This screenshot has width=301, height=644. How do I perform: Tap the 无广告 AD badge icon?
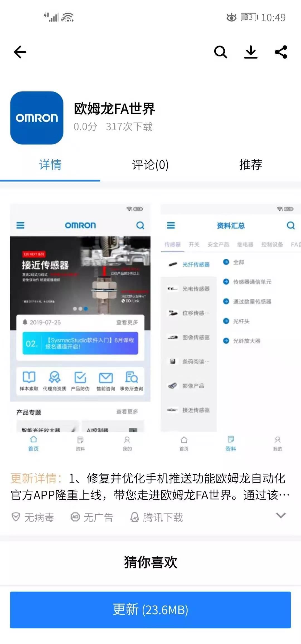(x=75, y=517)
